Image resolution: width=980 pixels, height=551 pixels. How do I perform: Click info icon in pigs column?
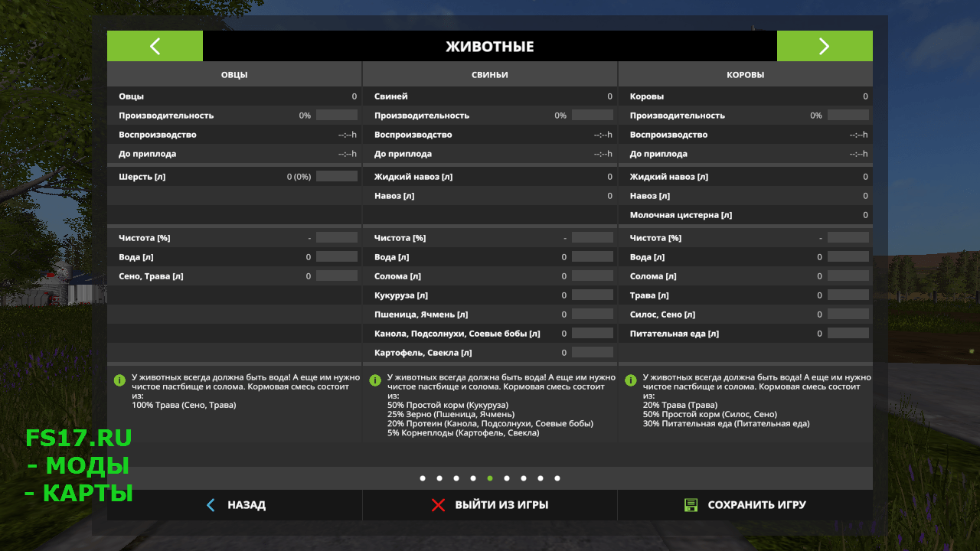[375, 380]
